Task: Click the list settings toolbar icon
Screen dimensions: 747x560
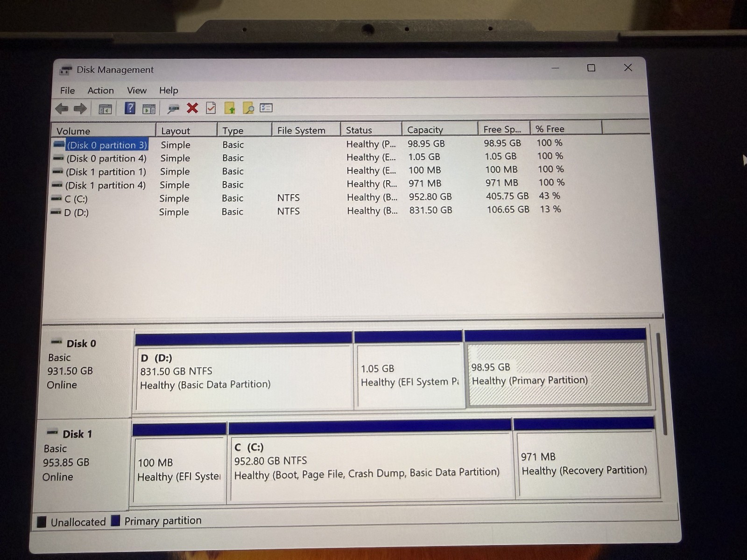Action: tap(266, 108)
